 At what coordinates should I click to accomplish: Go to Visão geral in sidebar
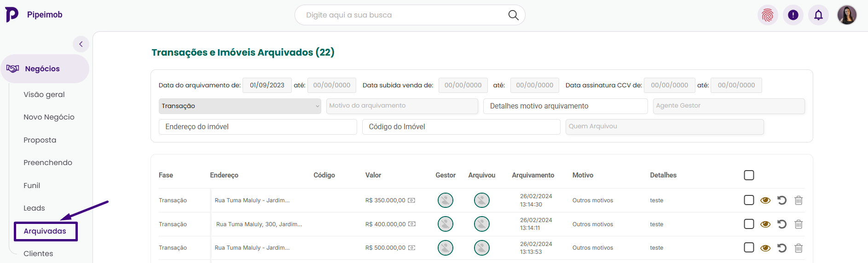click(44, 94)
